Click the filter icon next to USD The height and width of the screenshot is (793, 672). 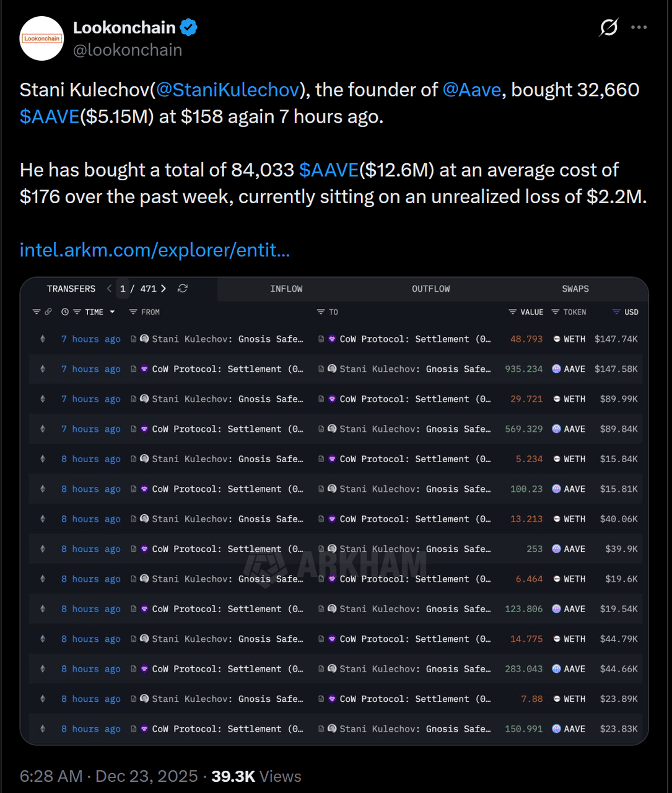(616, 312)
